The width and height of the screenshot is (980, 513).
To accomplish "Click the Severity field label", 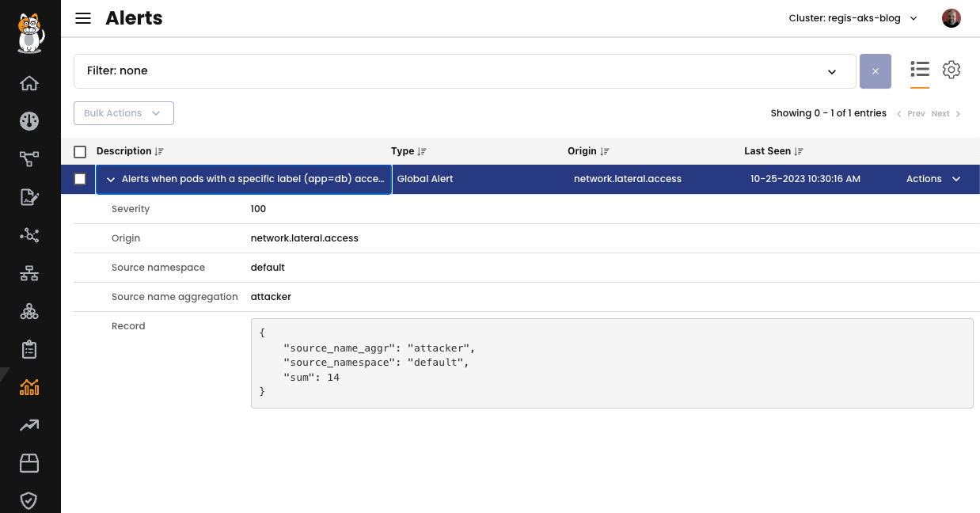I will (131, 209).
